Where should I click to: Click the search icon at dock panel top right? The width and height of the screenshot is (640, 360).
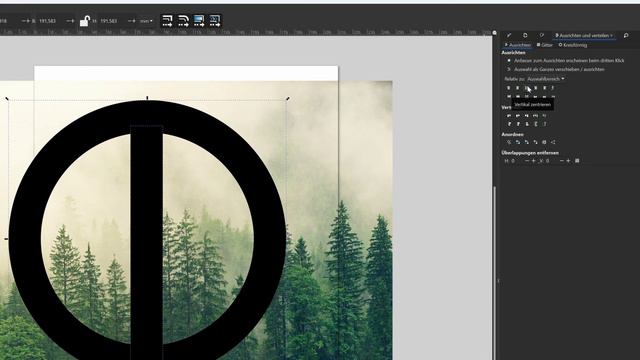tap(626, 36)
